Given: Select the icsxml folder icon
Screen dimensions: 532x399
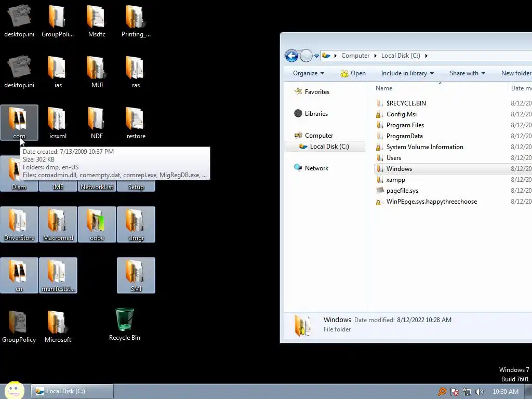Looking at the screenshot, I should pyautogui.click(x=58, y=123).
